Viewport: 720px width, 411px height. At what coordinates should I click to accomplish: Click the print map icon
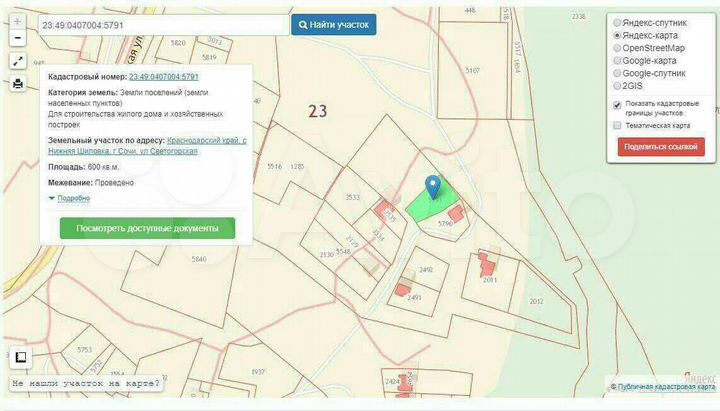point(17,83)
